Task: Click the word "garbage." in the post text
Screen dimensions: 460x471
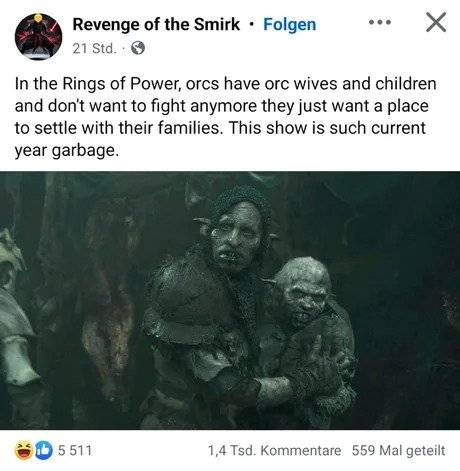Action: 85,151
